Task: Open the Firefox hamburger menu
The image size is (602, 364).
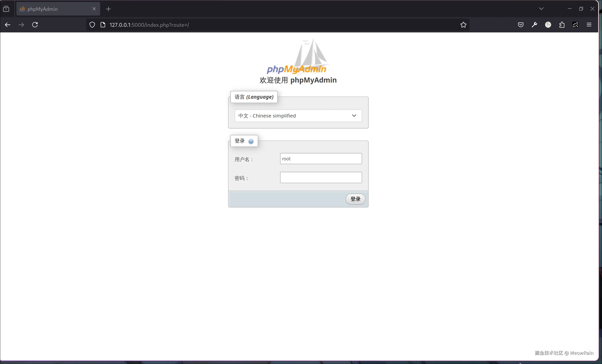Action: (x=589, y=25)
